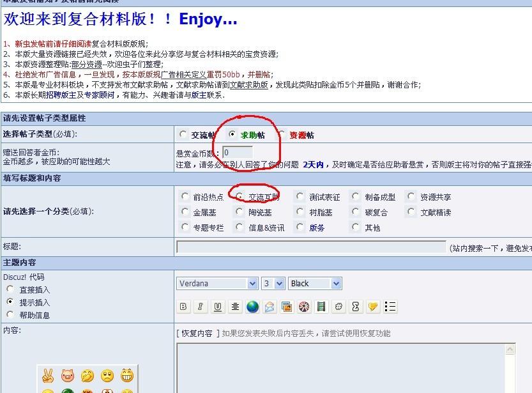Insert Flash using the pinwheel icon
This screenshot has width=532, height=393.
tap(304, 307)
